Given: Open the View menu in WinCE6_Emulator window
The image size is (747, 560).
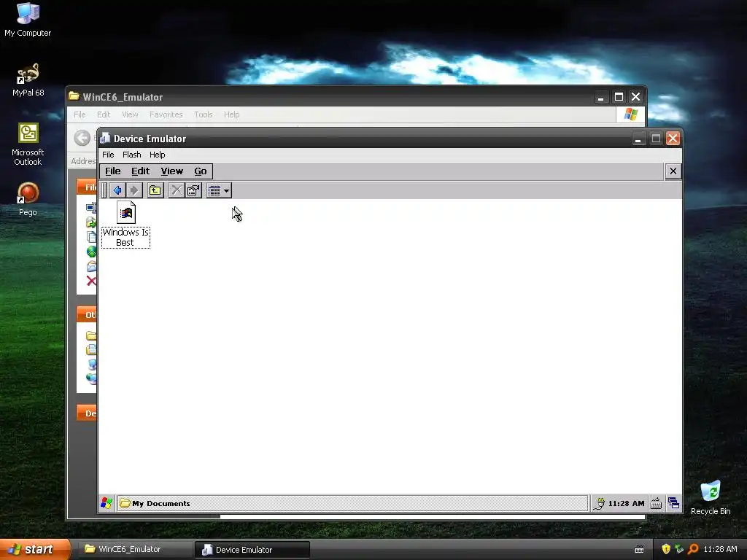Looking at the screenshot, I should point(130,114).
